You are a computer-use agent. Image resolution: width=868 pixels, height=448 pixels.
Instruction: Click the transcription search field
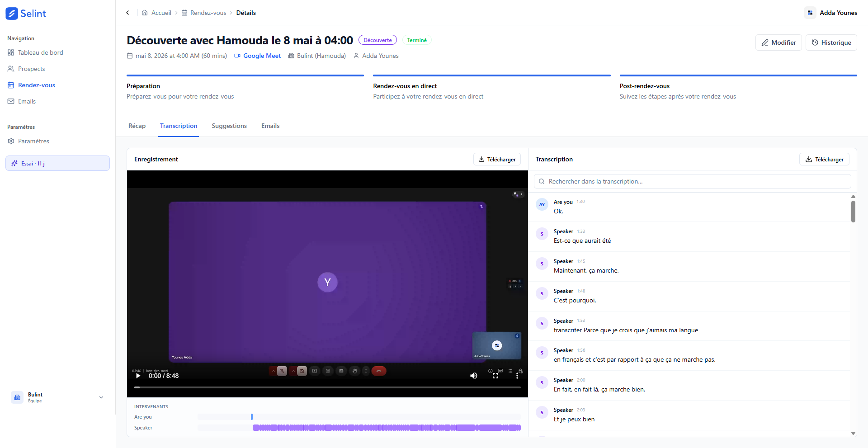pos(692,181)
